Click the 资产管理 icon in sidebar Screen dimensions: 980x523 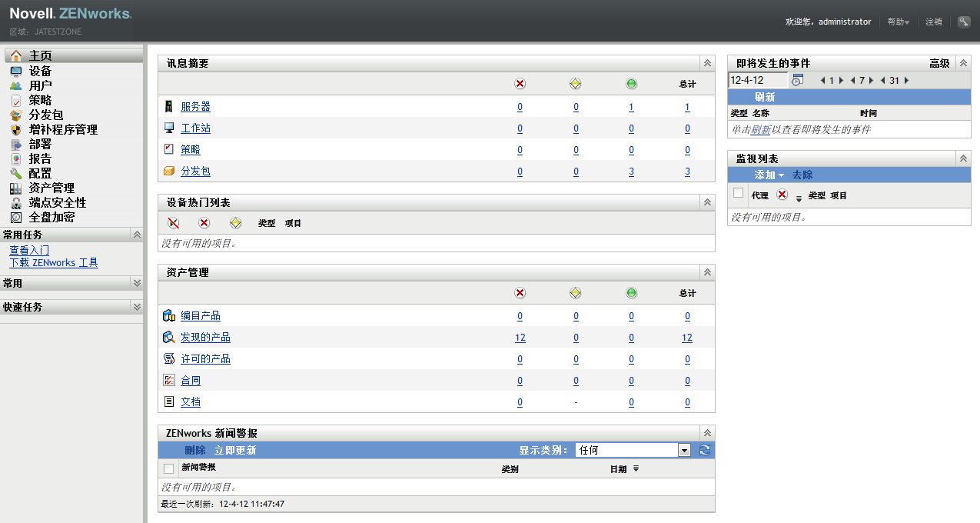tap(16, 188)
